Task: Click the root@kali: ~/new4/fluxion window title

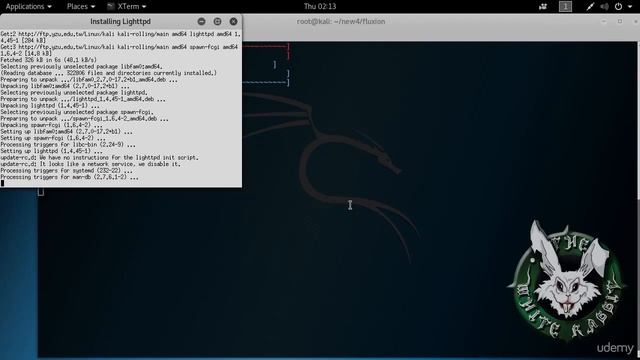Action: coord(341,21)
